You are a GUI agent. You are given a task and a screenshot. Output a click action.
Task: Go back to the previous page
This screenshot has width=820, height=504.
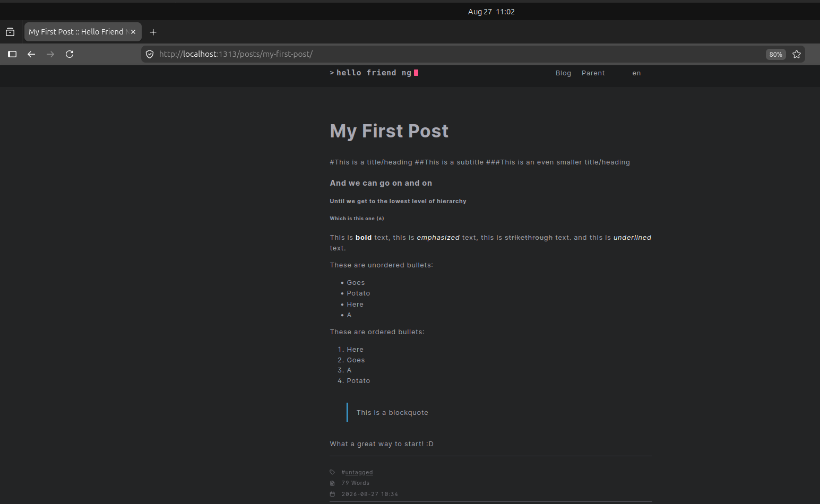click(31, 54)
